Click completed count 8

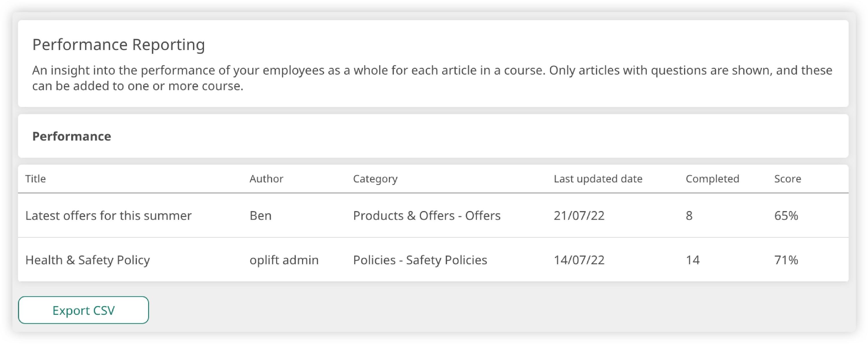click(689, 215)
